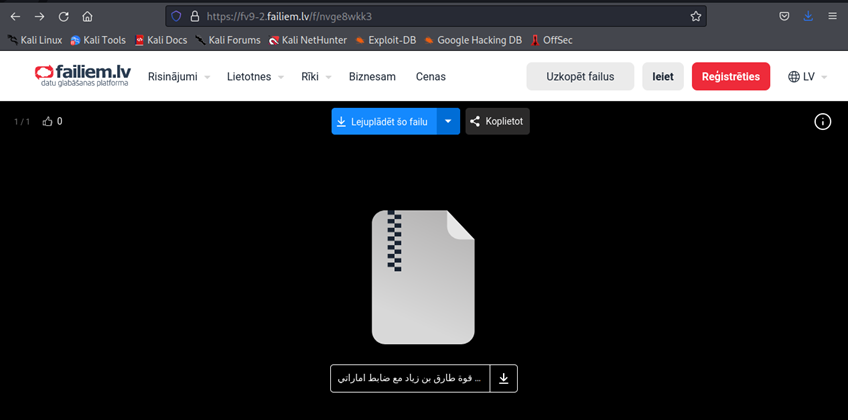Open the Firefox downloads panel icon
The width and height of the screenshot is (848, 420).
[808, 17]
